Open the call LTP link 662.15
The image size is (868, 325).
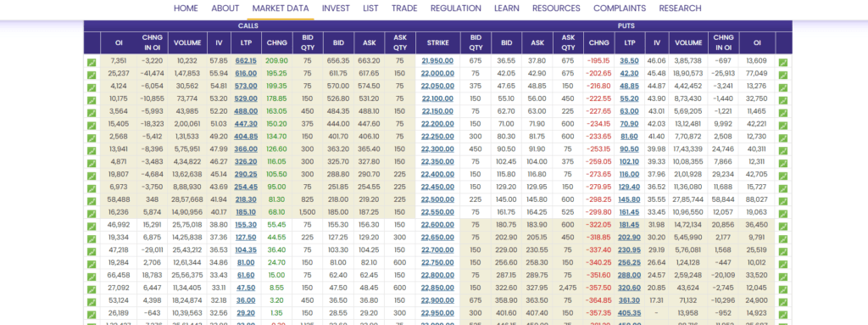[246, 60]
